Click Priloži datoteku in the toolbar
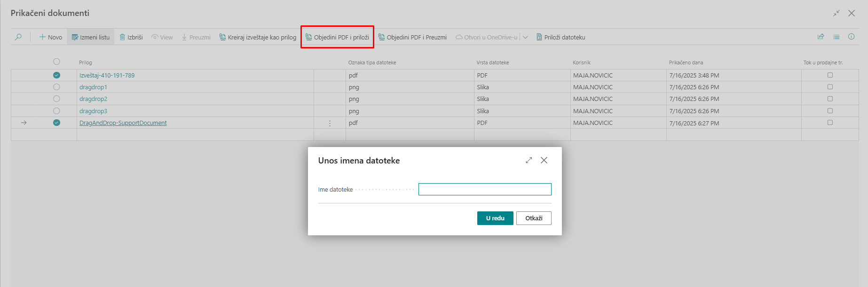Screen dimensions: 868x287 tap(560, 37)
